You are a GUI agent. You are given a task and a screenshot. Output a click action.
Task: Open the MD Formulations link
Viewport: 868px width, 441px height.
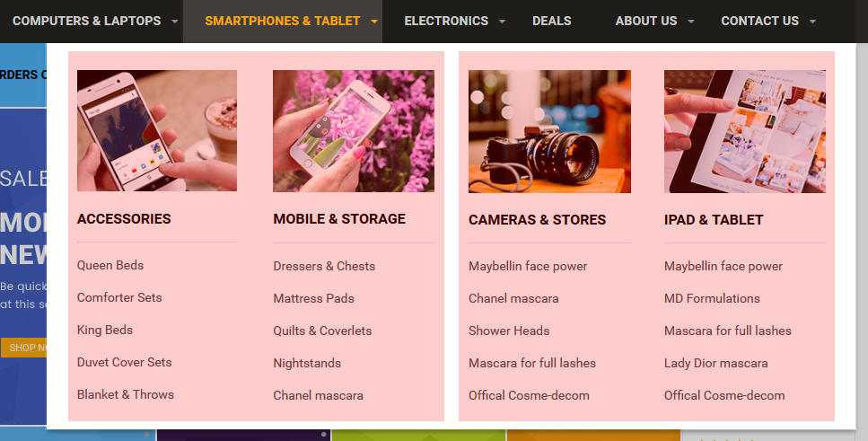pos(712,298)
